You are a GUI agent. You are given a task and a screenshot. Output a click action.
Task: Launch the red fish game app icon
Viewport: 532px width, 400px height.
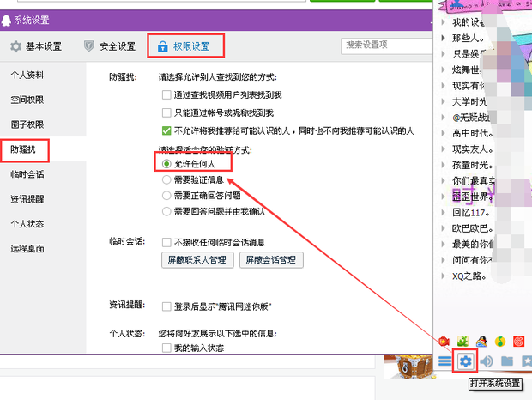pos(444,342)
